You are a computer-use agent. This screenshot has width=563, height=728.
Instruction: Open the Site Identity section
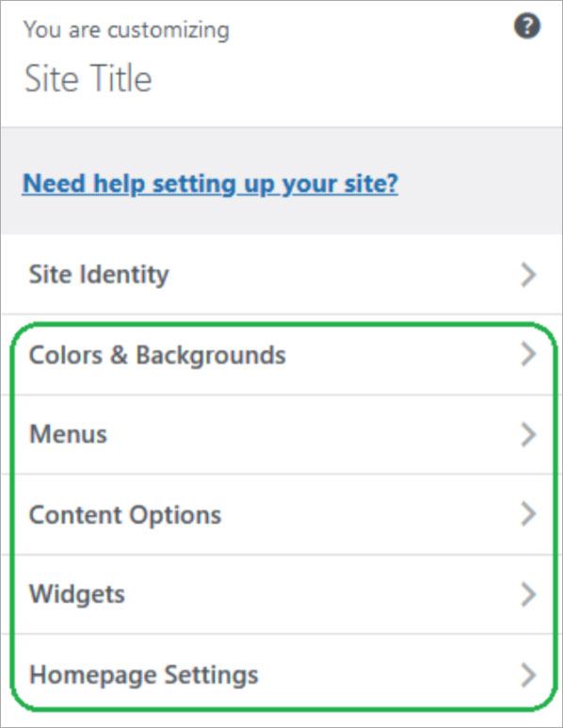[281, 274]
